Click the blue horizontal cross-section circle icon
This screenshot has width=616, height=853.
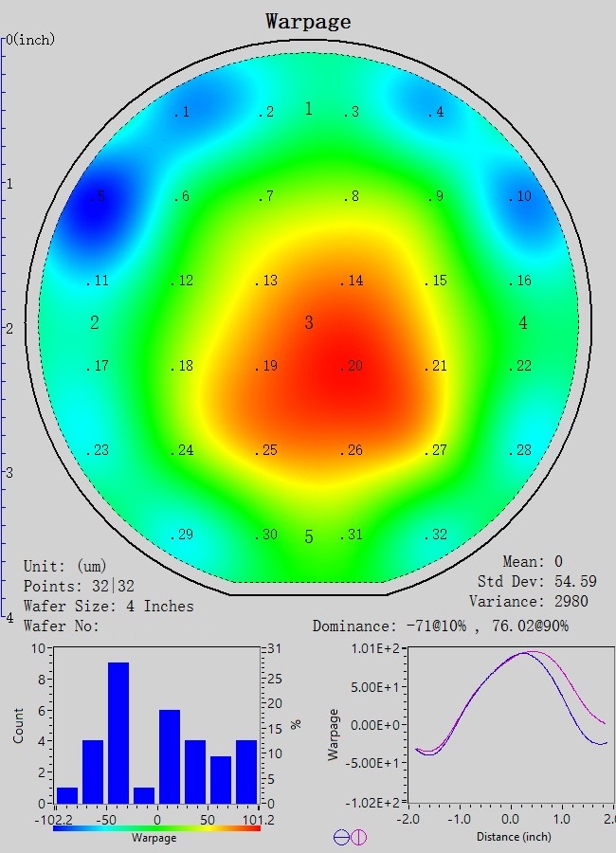(x=341, y=837)
